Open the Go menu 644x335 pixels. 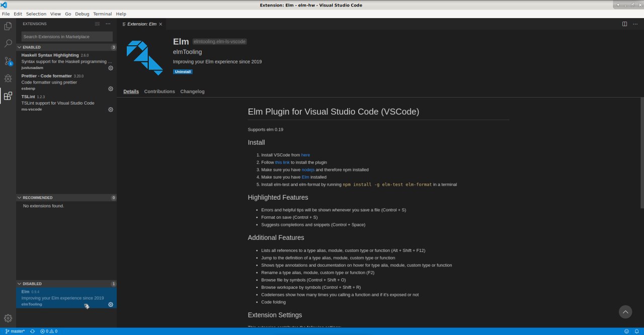click(x=68, y=14)
